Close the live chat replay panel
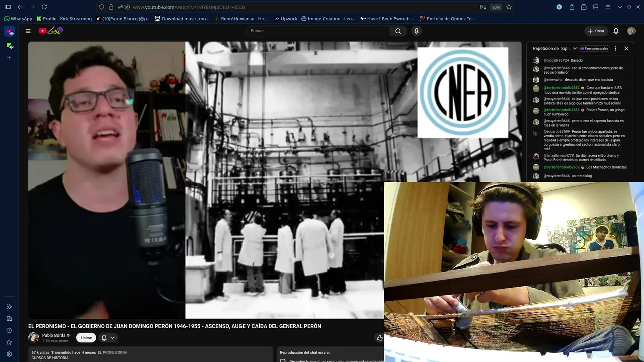644x362 pixels. coord(626,49)
